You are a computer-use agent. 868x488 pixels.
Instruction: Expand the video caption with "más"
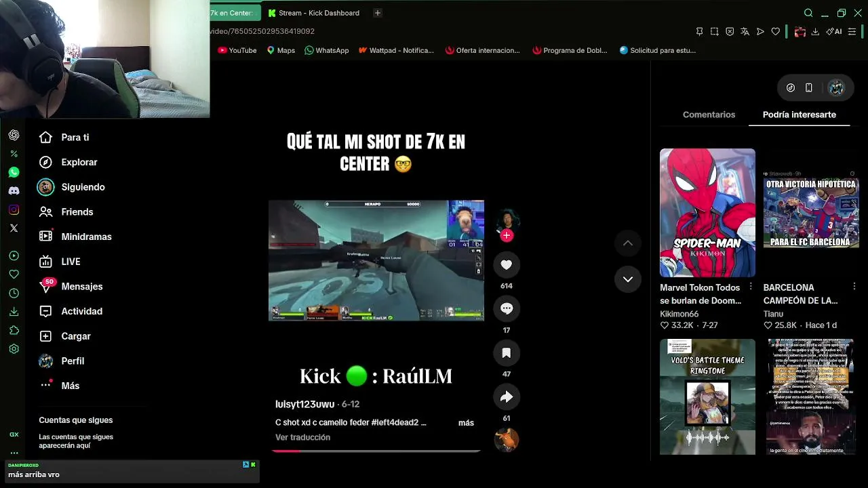[x=466, y=423]
